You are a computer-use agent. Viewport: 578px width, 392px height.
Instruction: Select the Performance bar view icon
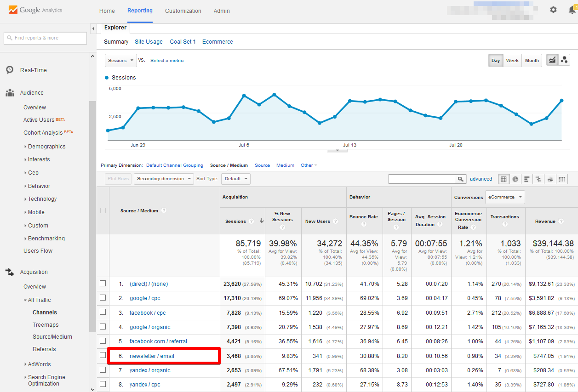click(527, 179)
